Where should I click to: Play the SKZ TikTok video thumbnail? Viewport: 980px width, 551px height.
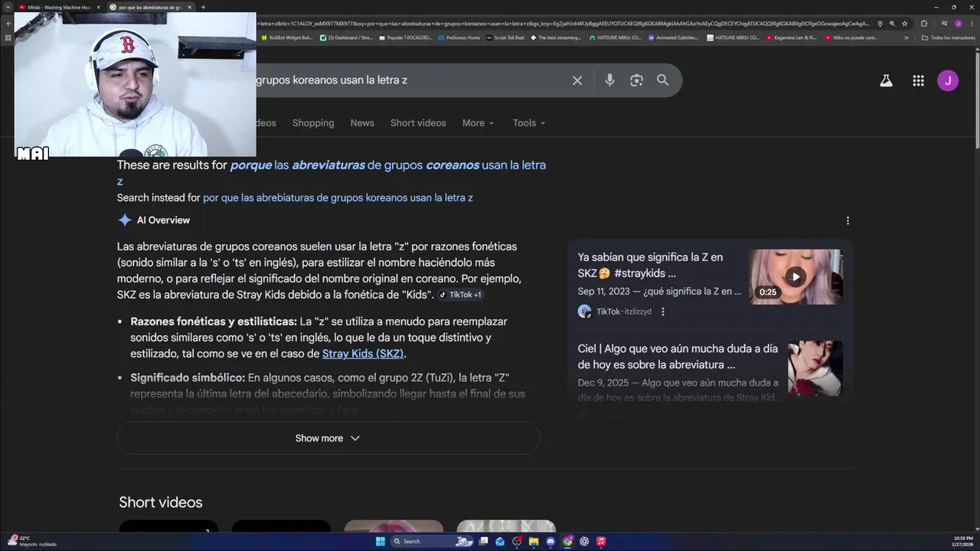[795, 276]
